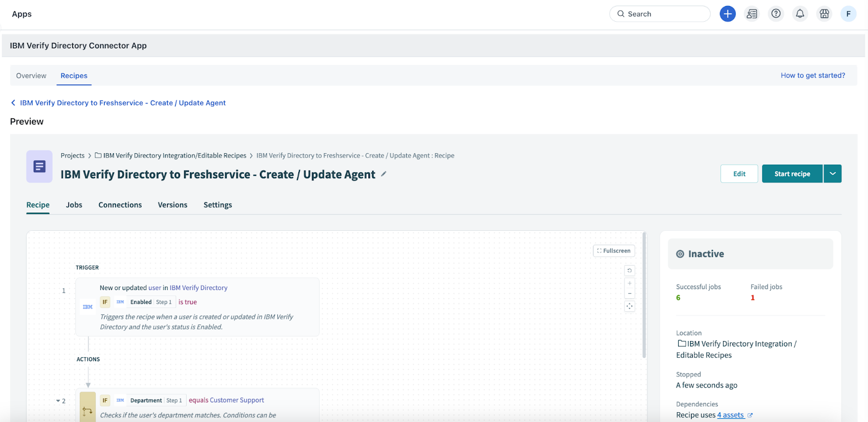Viewport: 868px width, 422px height.
Task: Open the notifications bell
Action: tap(800, 14)
